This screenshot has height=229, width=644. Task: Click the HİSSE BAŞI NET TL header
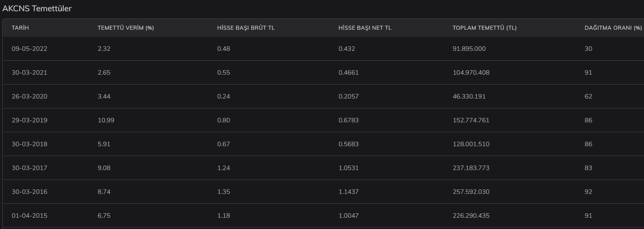point(365,28)
